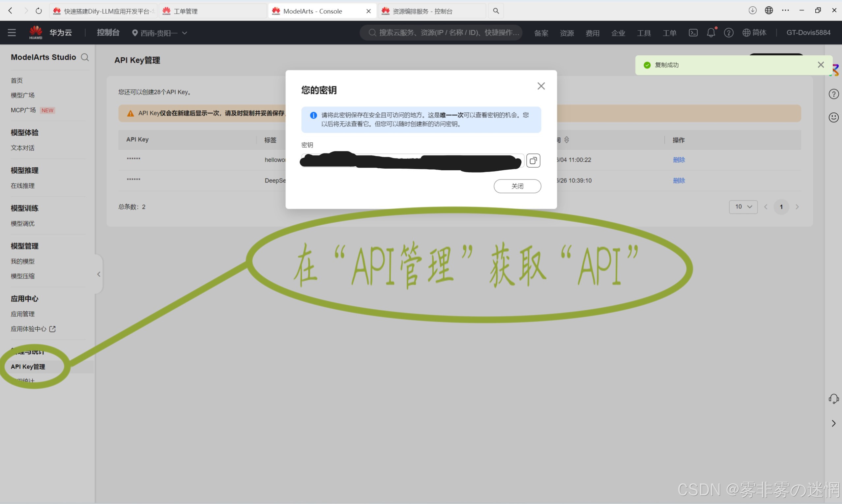This screenshot has height=504, width=842.
Task: Open 模型压缩 in the sidebar
Action: [x=22, y=276]
